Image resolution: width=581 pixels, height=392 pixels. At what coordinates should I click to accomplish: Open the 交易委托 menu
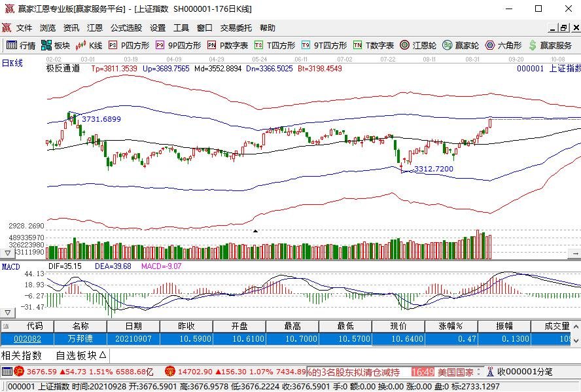pyautogui.click(x=236, y=27)
